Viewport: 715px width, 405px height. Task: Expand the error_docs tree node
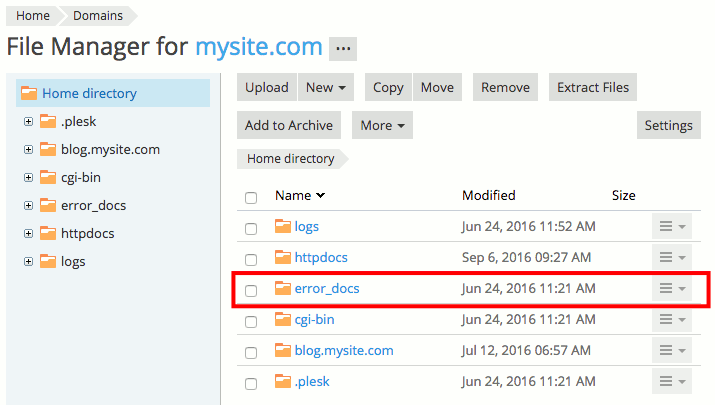tap(28, 205)
